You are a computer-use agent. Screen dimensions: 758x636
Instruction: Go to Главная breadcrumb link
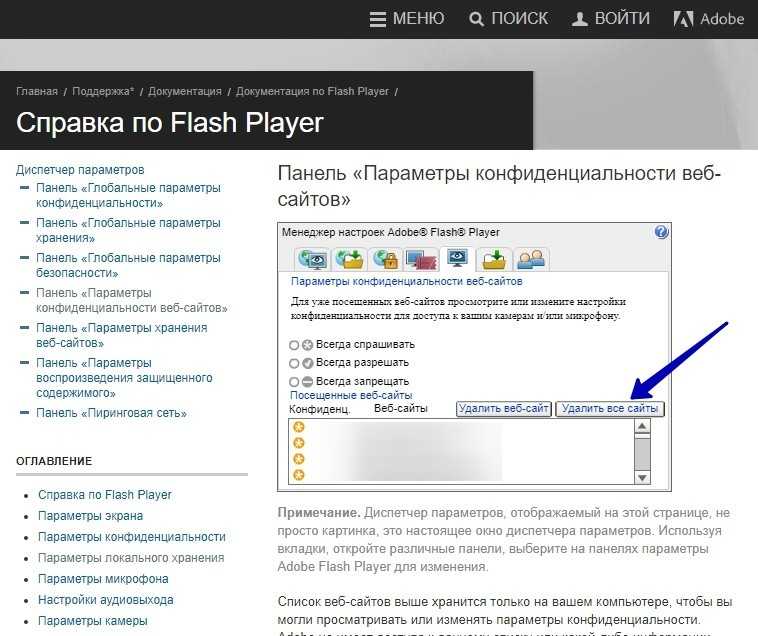[x=37, y=91]
